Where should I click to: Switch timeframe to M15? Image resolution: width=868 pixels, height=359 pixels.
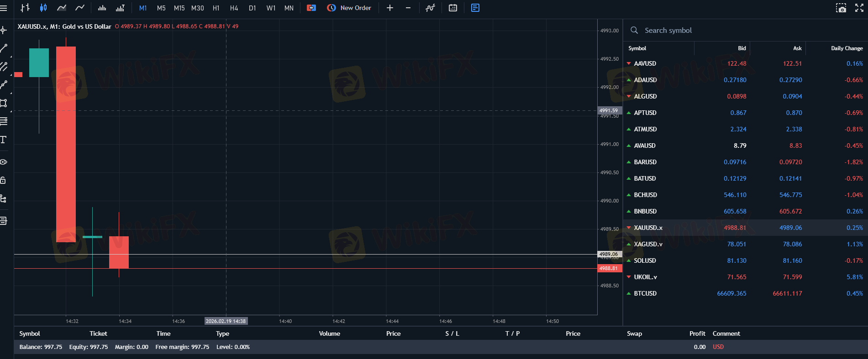(x=179, y=8)
